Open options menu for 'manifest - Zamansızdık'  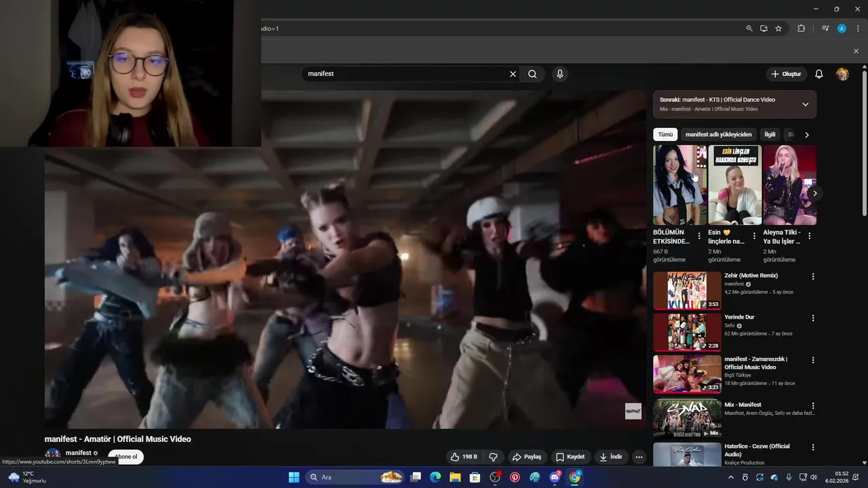[813, 360]
